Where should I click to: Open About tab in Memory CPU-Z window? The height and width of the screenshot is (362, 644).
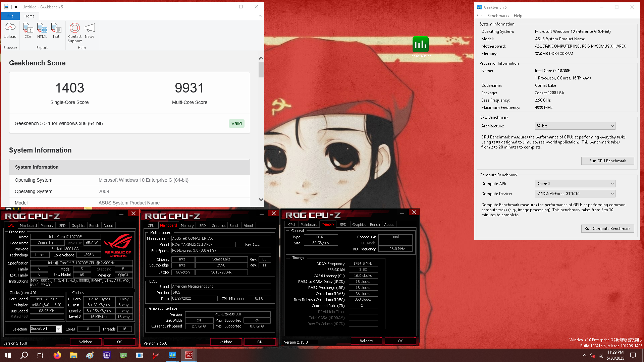[389, 225]
